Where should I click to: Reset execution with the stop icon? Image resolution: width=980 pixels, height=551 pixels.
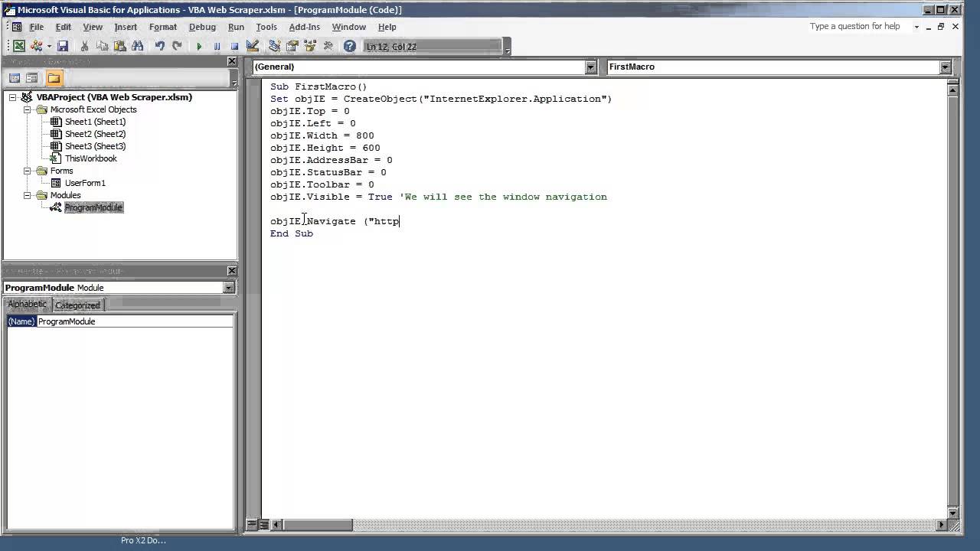[x=234, y=46]
